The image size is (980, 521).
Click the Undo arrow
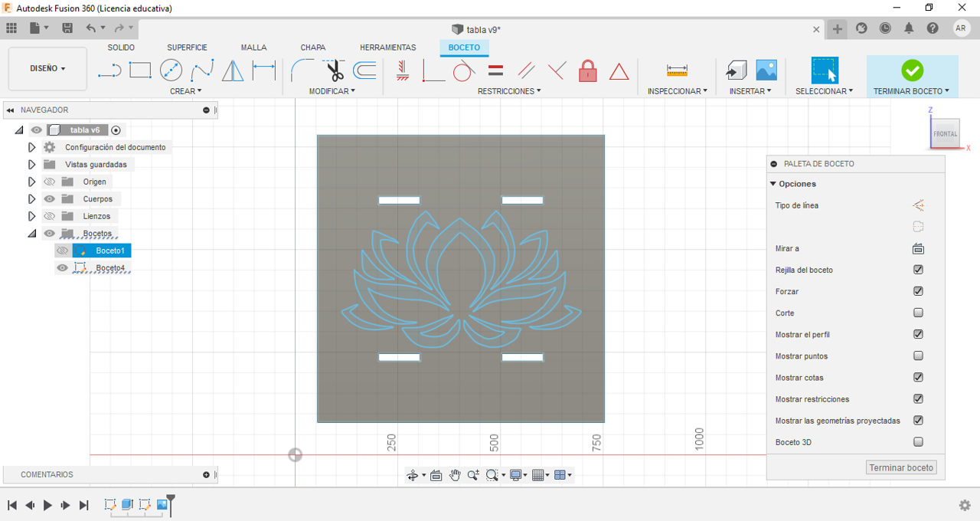[91, 28]
